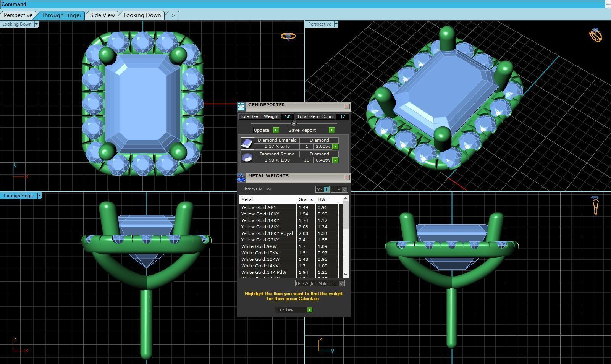Click the Through Finger viewport label
The height and width of the screenshot is (364, 611).
18,196
